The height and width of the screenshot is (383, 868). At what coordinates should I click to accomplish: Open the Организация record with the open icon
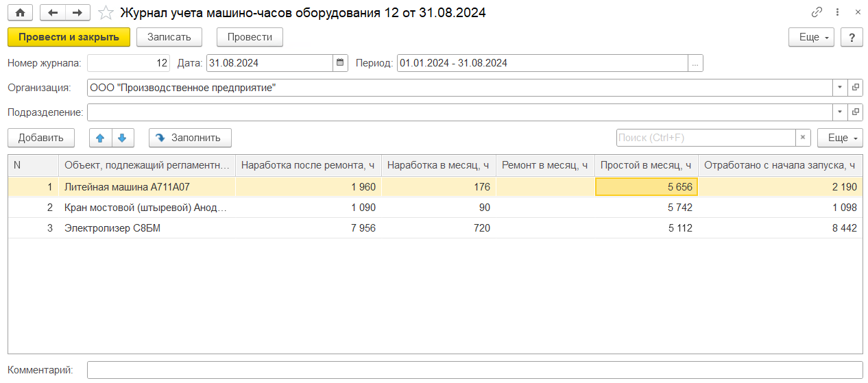[855, 88]
